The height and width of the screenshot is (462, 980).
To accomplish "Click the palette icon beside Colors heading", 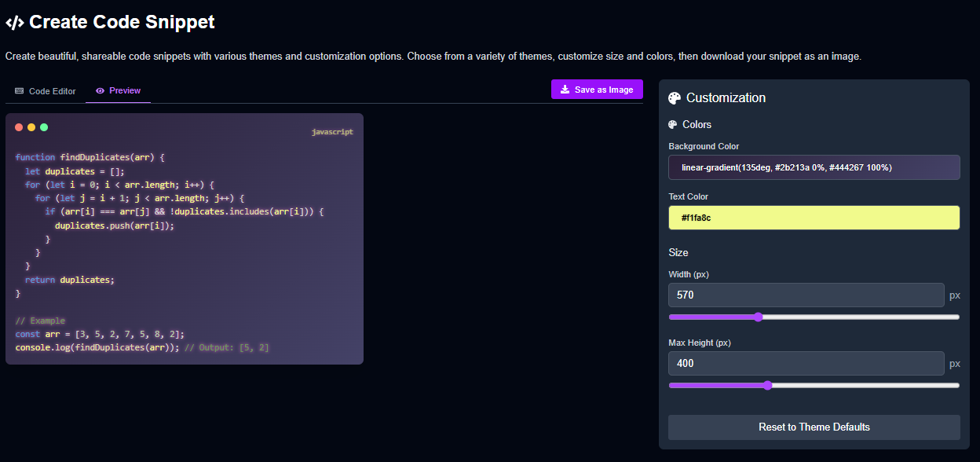I will pos(674,124).
